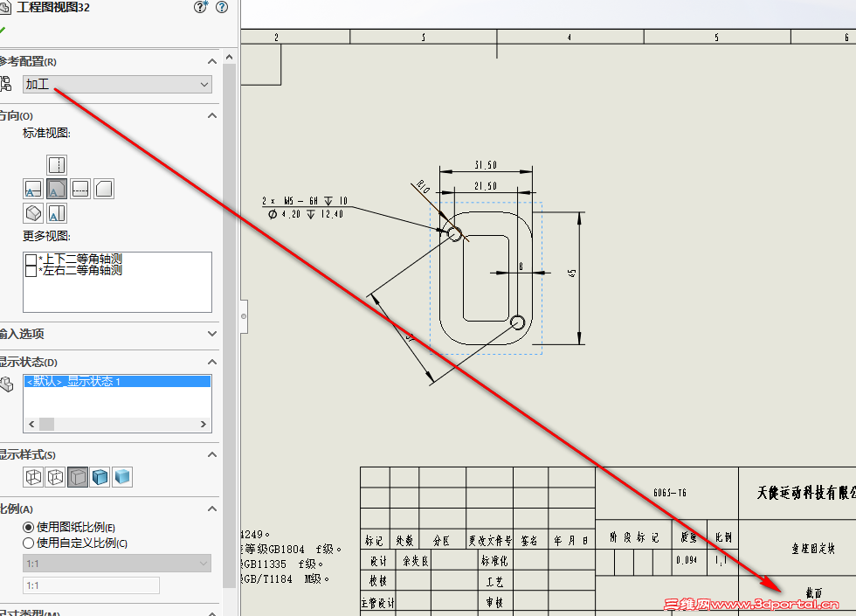Check the 左右二等角轴测 view checkbox

pyautogui.click(x=31, y=270)
